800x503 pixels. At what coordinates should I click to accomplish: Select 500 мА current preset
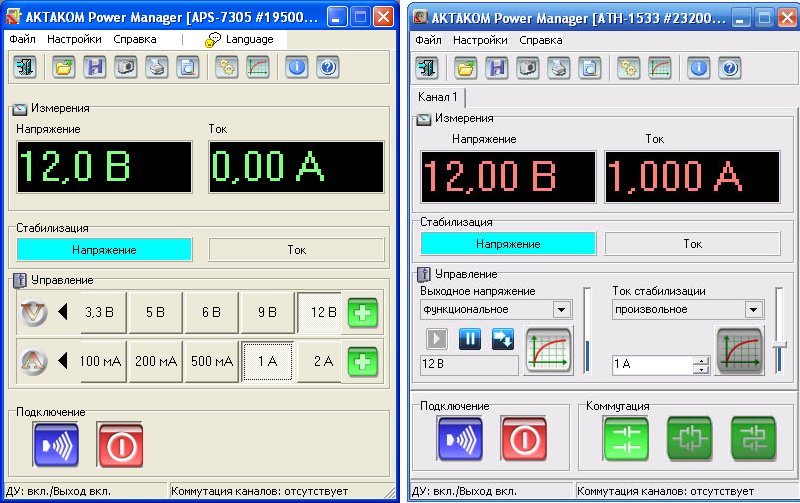212,362
